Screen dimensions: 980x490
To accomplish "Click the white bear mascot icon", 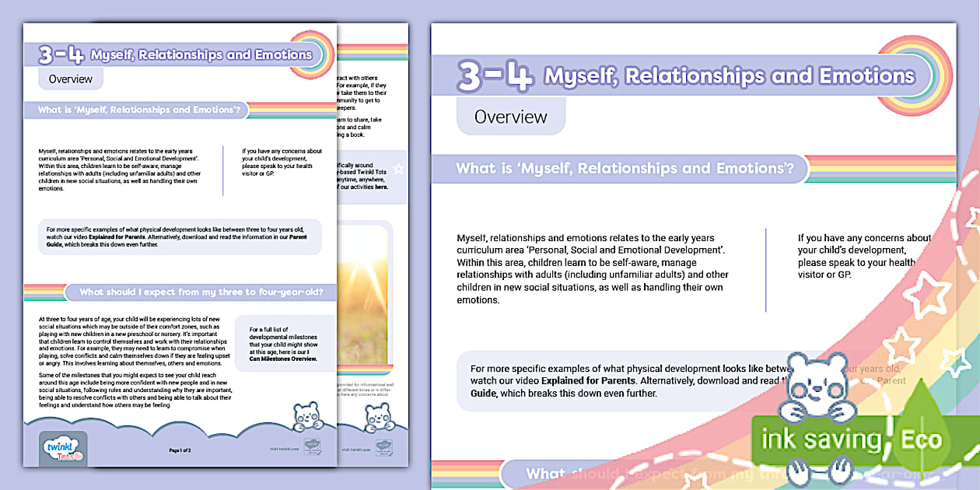I will click(x=819, y=389).
